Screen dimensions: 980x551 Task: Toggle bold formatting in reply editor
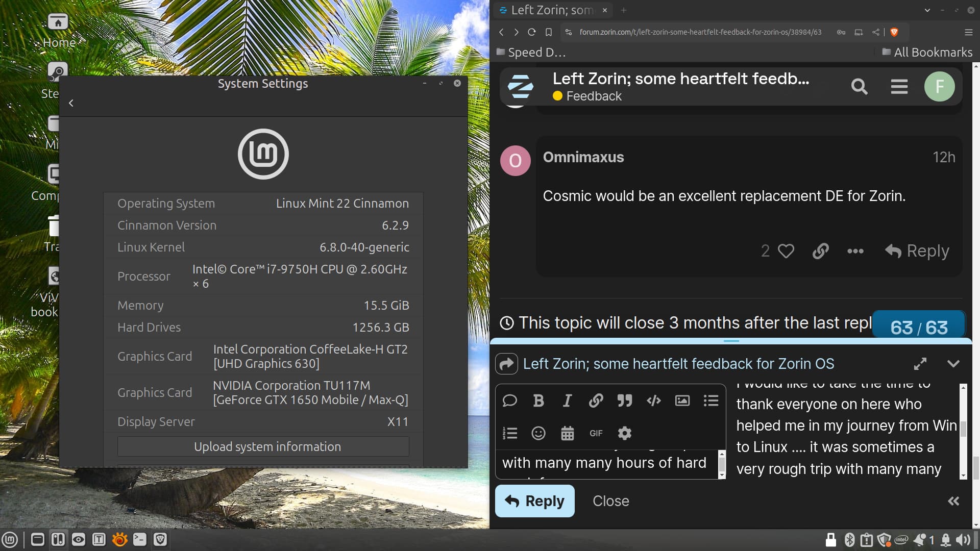(538, 401)
